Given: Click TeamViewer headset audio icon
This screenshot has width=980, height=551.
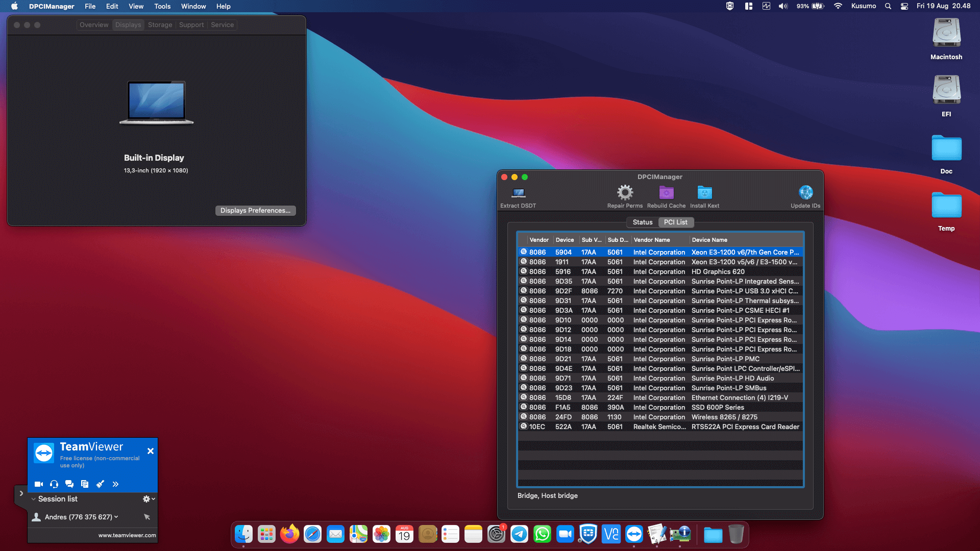Looking at the screenshot, I should coord(54,484).
